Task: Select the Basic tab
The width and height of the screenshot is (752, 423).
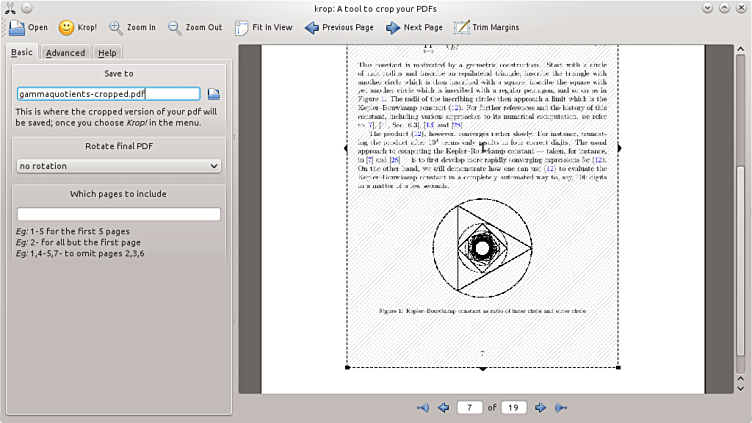Action: tap(21, 52)
